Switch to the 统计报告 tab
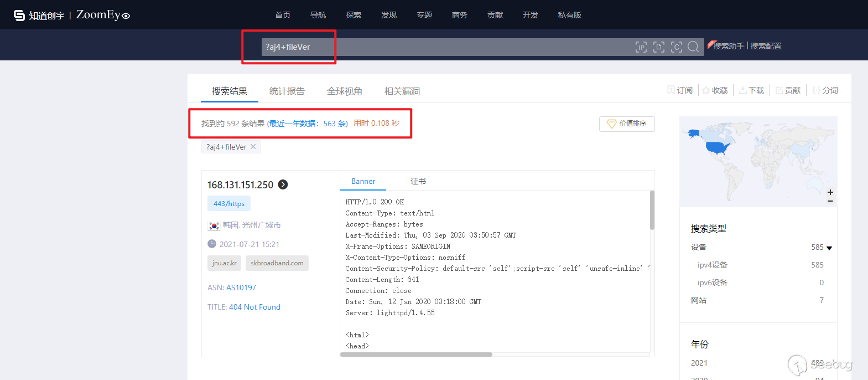The image size is (868, 380). pyautogui.click(x=287, y=91)
